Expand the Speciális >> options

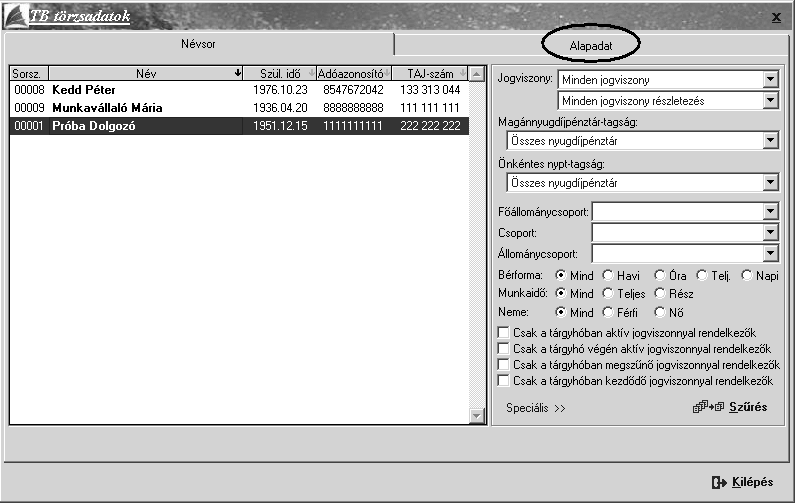point(535,408)
